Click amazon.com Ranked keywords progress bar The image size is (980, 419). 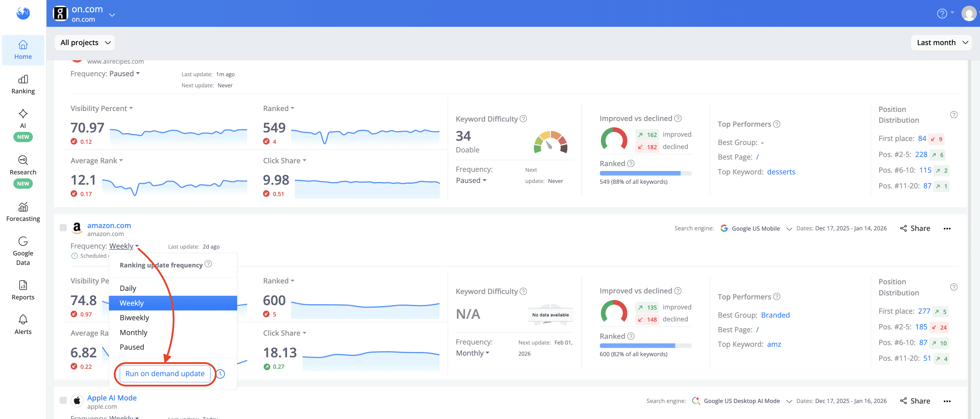pyautogui.click(x=645, y=346)
